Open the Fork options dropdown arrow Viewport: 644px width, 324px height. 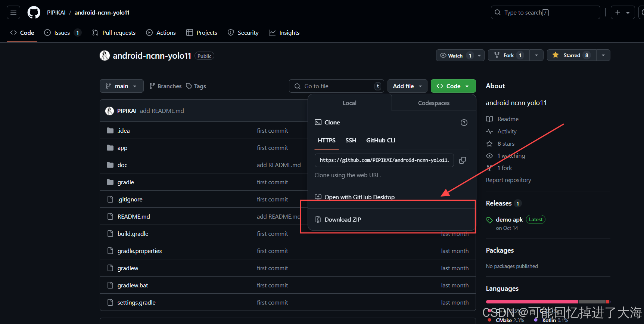click(x=536, y=55)
